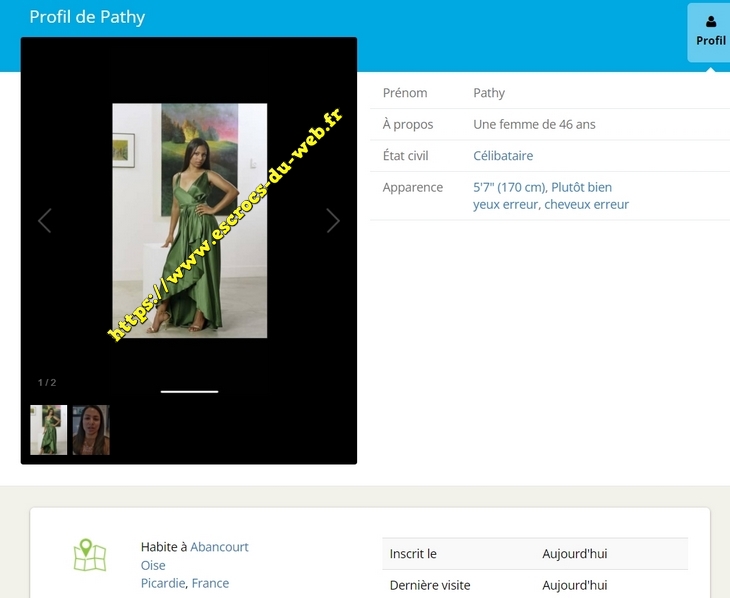Click the main photo of green dress
The image size is (730, 598).
tap(189, 220)
